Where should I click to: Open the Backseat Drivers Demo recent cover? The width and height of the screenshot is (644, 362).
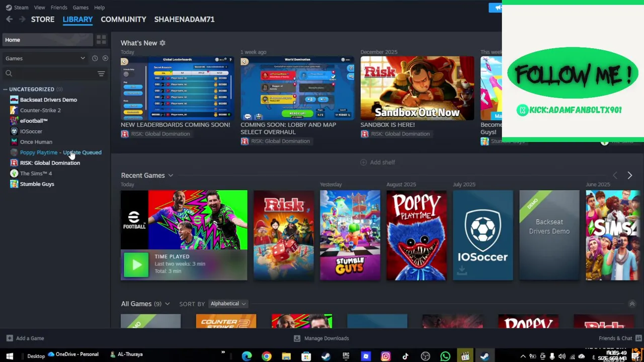(x=549, y=235)
